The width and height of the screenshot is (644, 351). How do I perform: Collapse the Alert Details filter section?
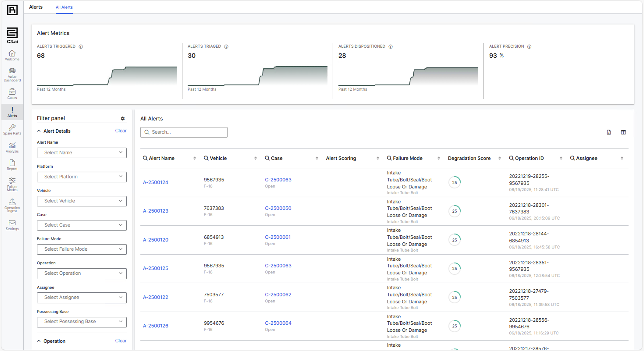[x=39, y=131]
